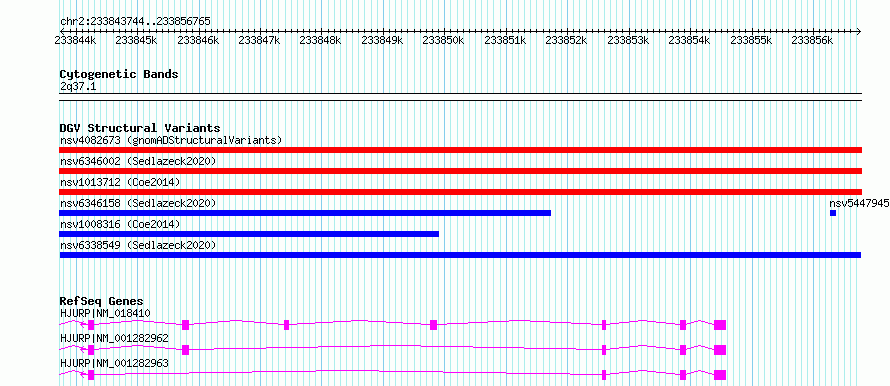
Task: Open the HJURP|NM_001282962 transcript label
Action: coord(114,338)
